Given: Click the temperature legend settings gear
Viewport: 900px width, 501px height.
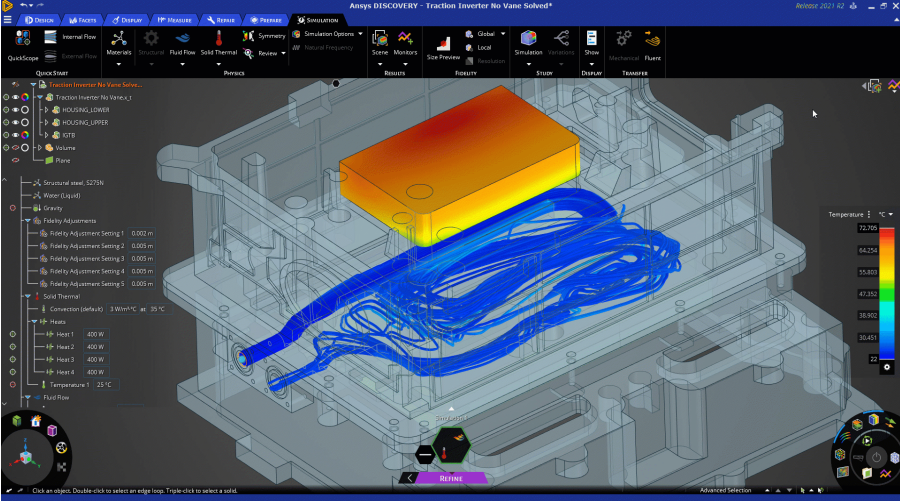Looking at the screenshot, I should (887, 367).
